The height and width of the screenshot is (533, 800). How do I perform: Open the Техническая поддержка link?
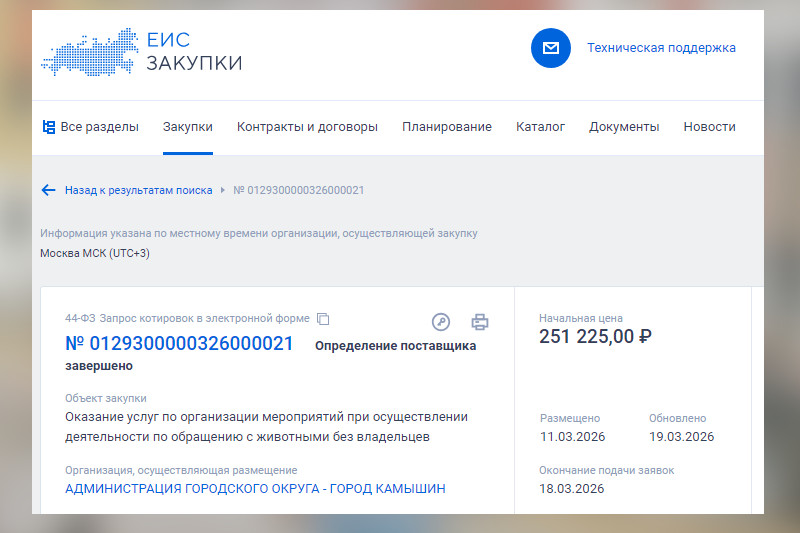coord(661,48)
